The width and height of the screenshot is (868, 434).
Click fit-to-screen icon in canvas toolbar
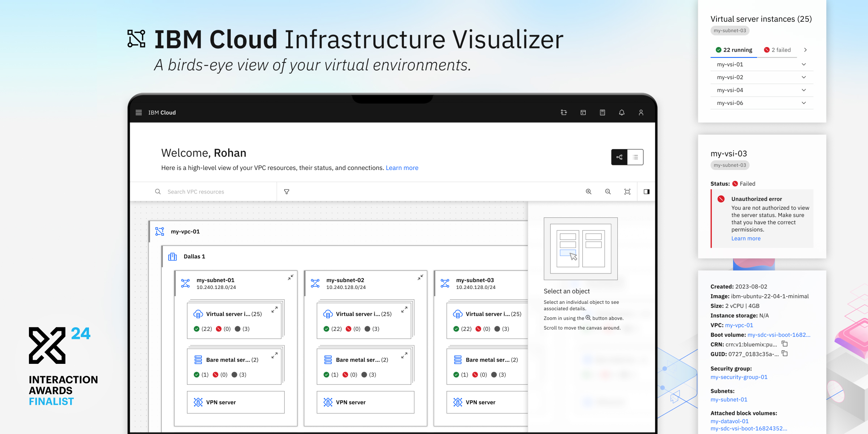[x=627, y=192]
